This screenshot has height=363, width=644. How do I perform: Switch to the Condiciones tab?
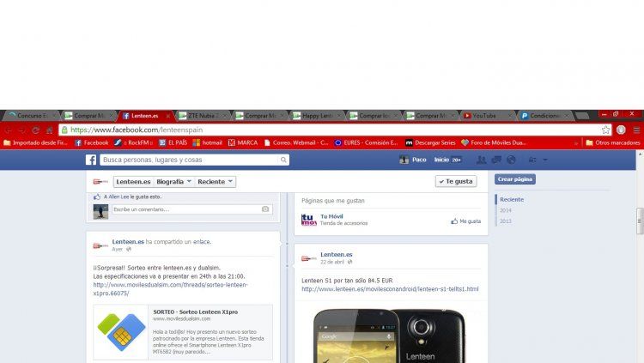tap(544, 116)
